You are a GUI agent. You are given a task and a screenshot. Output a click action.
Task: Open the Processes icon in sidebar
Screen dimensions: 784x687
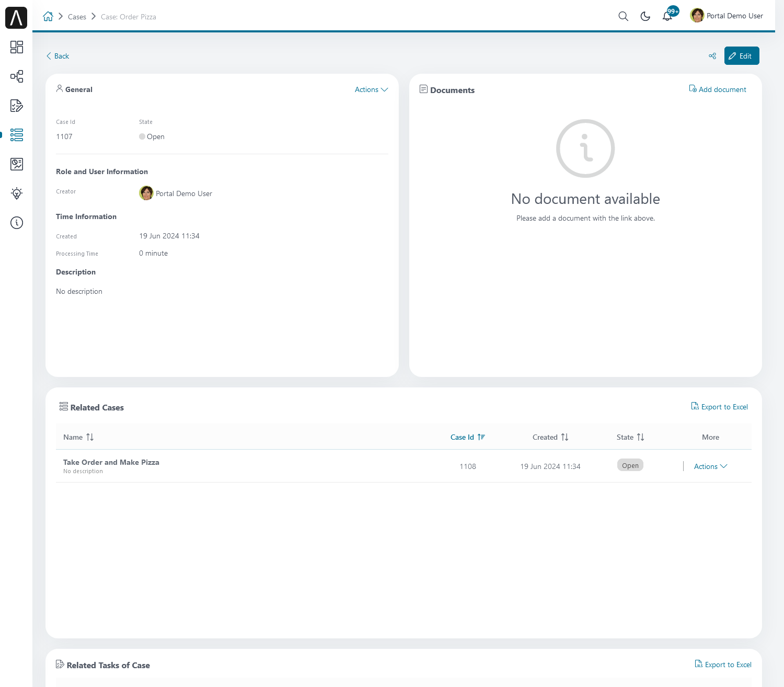click(x=17, y=76)
